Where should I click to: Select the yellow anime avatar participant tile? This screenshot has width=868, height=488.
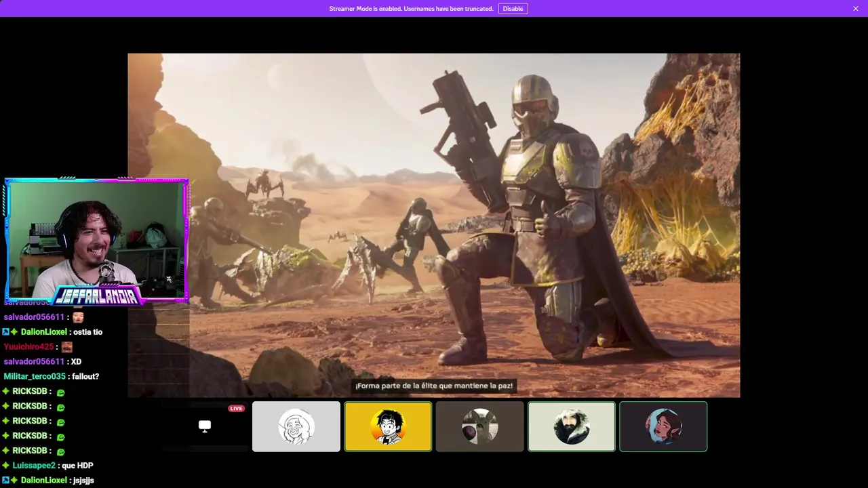coord(388,426)
